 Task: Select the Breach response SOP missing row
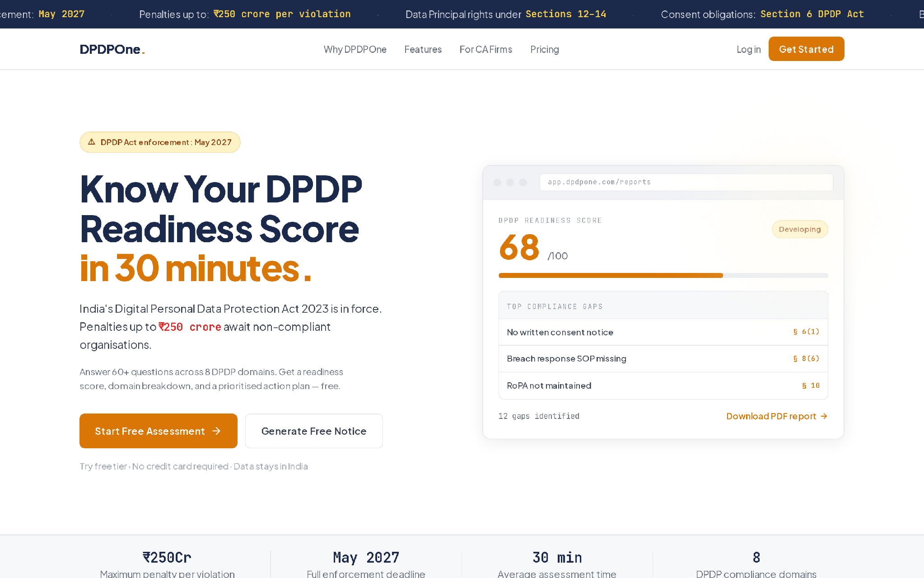[663, 359]
